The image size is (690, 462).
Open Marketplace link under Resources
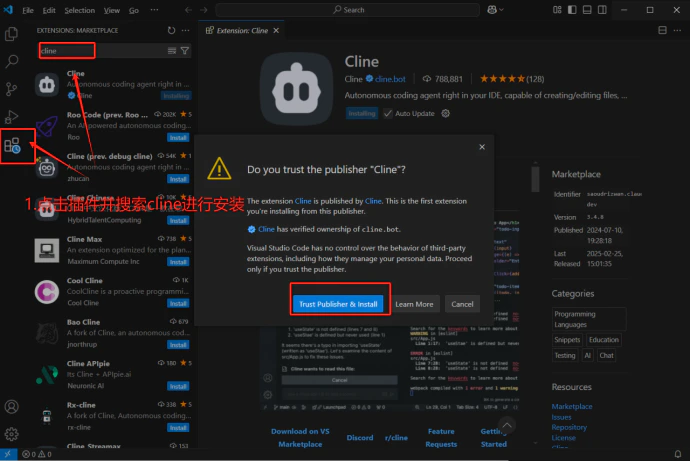572,407
